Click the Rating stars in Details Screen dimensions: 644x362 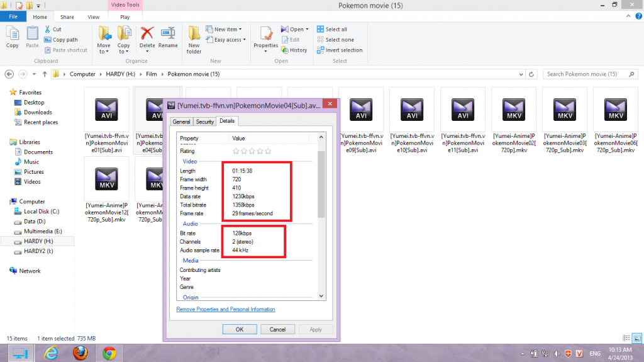[252, 151]
